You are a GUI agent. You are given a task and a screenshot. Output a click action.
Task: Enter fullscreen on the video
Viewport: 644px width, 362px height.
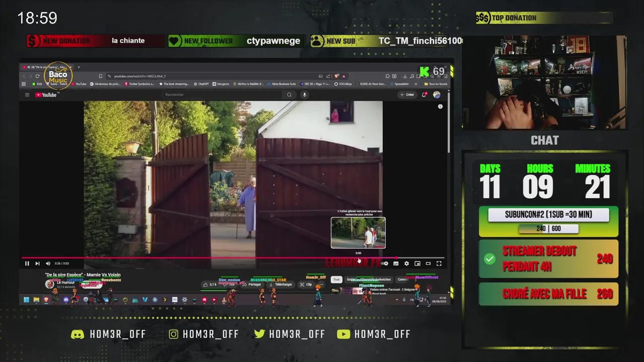coord(439,263)
